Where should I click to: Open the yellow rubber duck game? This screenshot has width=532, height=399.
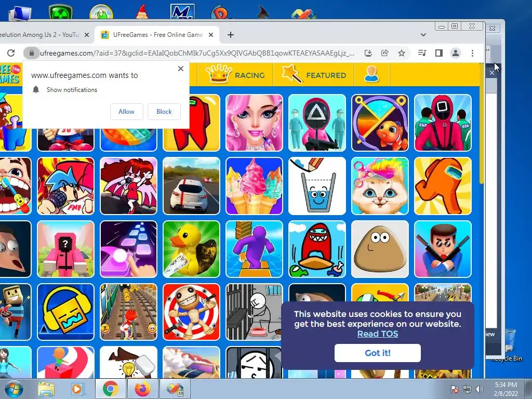tap(191, 249)
